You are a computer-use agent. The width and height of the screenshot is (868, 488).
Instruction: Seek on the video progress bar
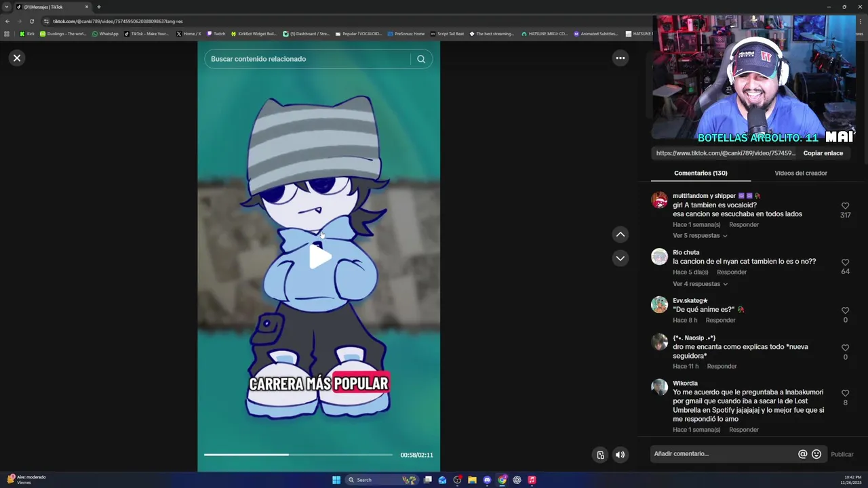coord(298,455)
